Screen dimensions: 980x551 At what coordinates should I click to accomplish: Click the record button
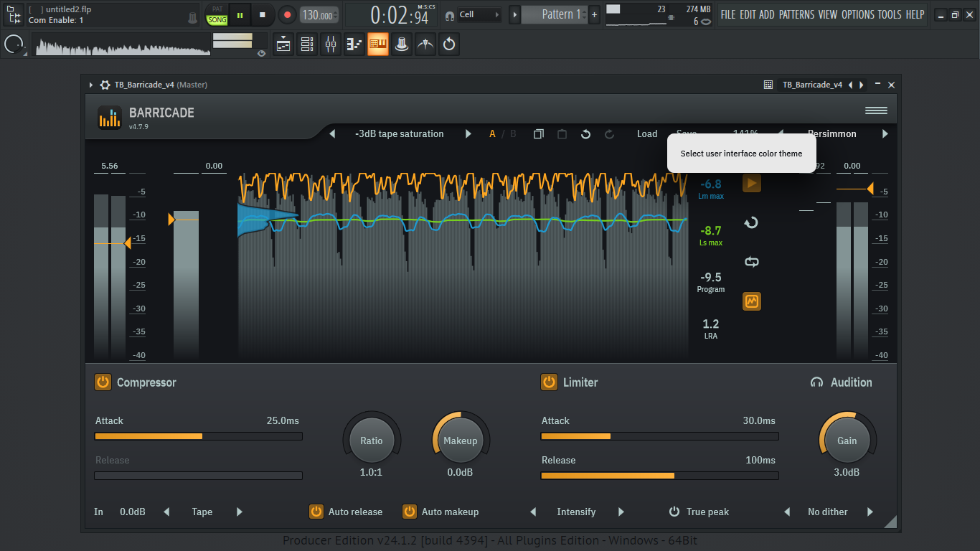286,14
